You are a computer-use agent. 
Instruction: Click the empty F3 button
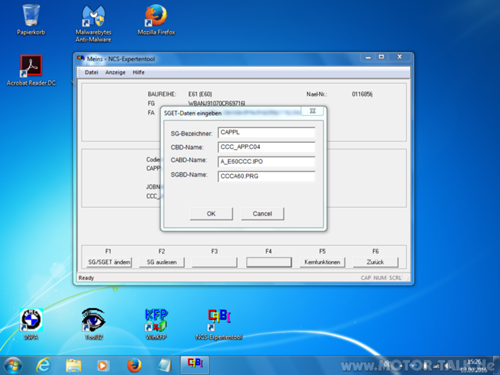coord(215,262)
